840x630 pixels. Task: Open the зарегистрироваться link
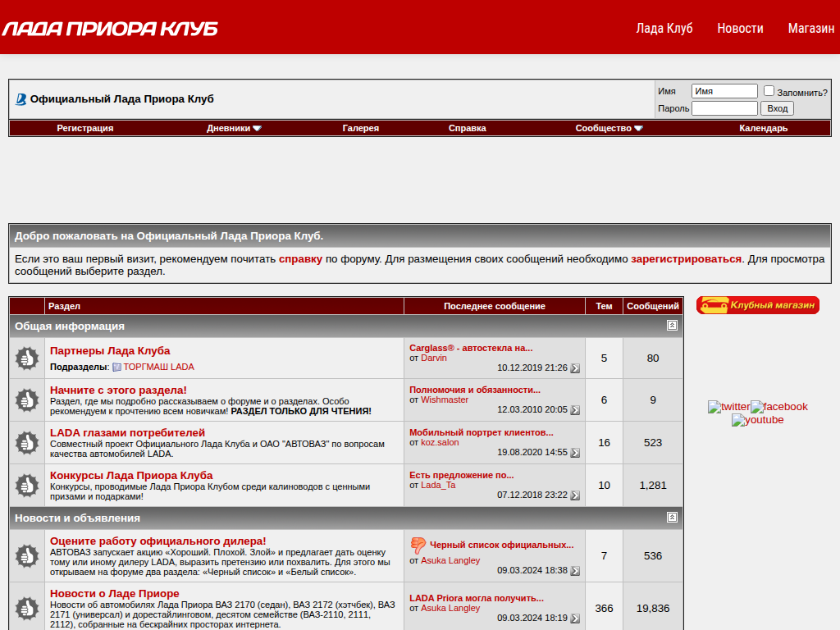[x=686, y=258]
